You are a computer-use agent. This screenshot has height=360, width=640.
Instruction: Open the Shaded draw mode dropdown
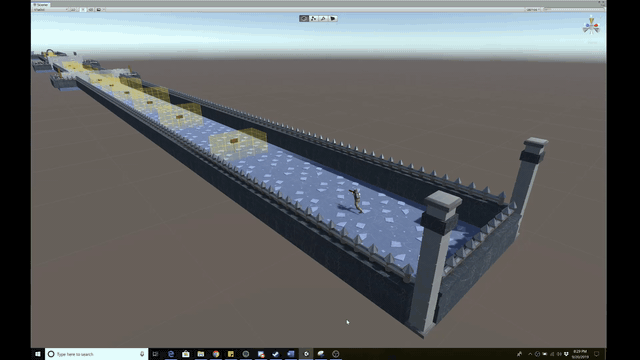tap(51, 9)
